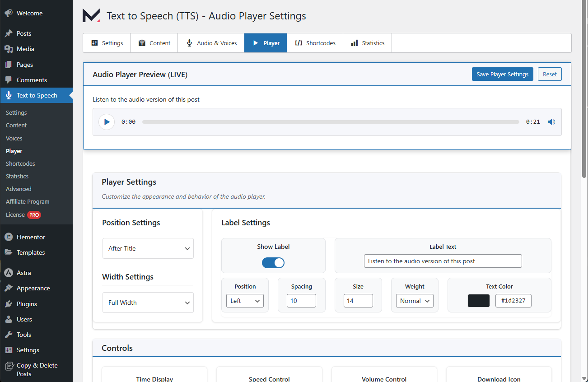Click the label Text Color swatch
Viewport: 588px width, 382px height.
pyautogui.click(x=479, y=301)
